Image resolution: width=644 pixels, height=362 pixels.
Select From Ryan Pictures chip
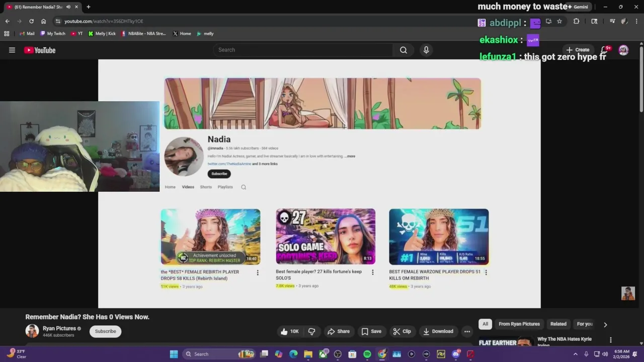(519, 324)
